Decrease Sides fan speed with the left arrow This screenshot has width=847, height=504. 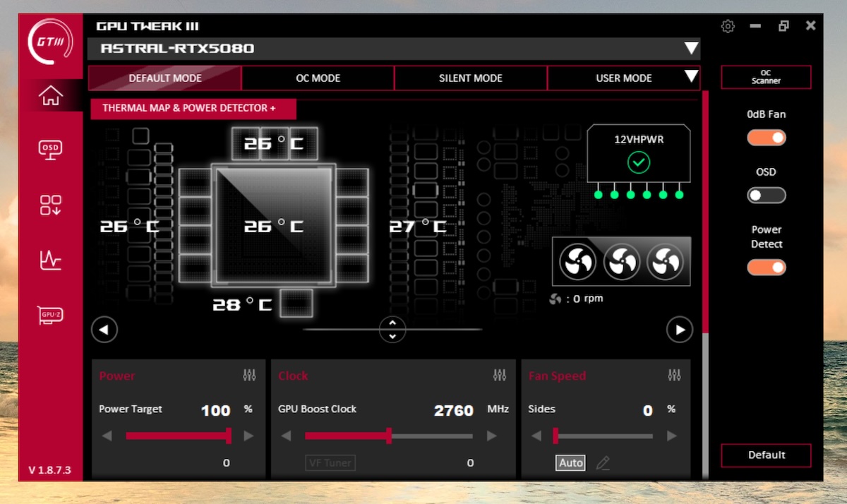click(536, 436)
